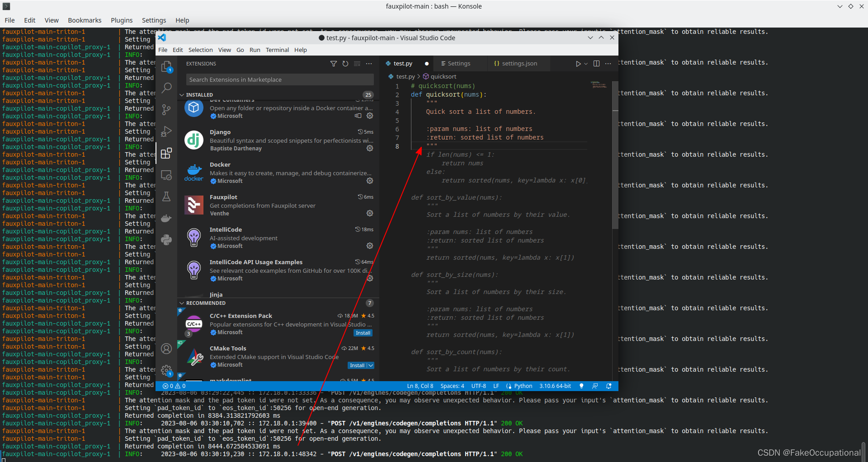
Task: Select the Fauxpilot extension entry
Action: click(278, 205)
